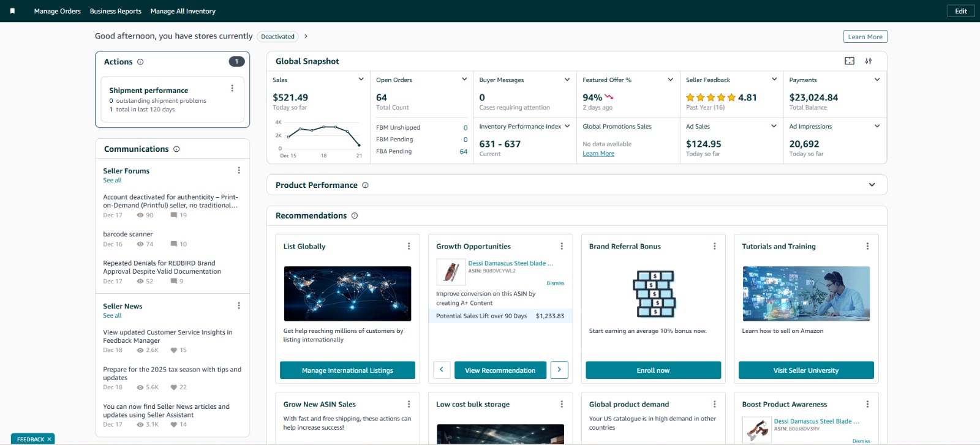Image resolution: width=980 pixels, height=445 pixels.
Task: Click the Enroll now button
Action: pos(653,370)
